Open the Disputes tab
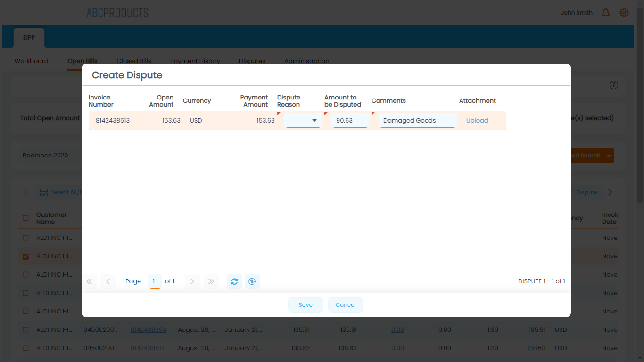Viewport: 644px width, 362px height. tap(252, 61)
